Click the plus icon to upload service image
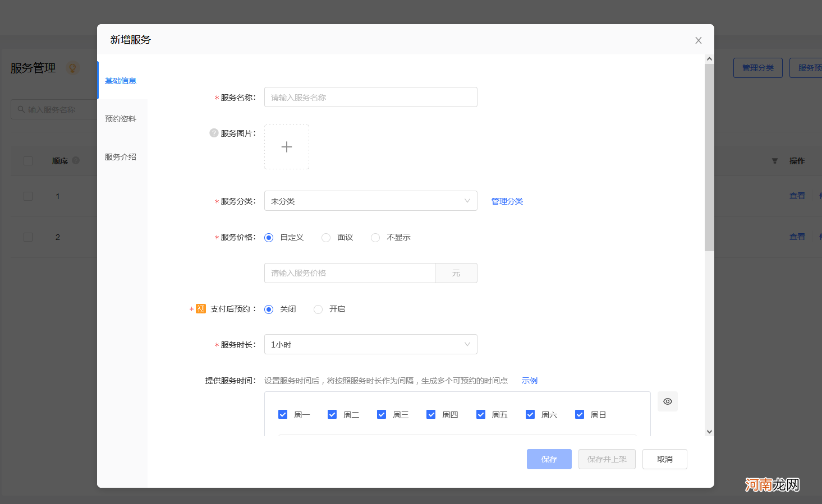The width and height of the screenshot is (822, 504). click(287, 147)
